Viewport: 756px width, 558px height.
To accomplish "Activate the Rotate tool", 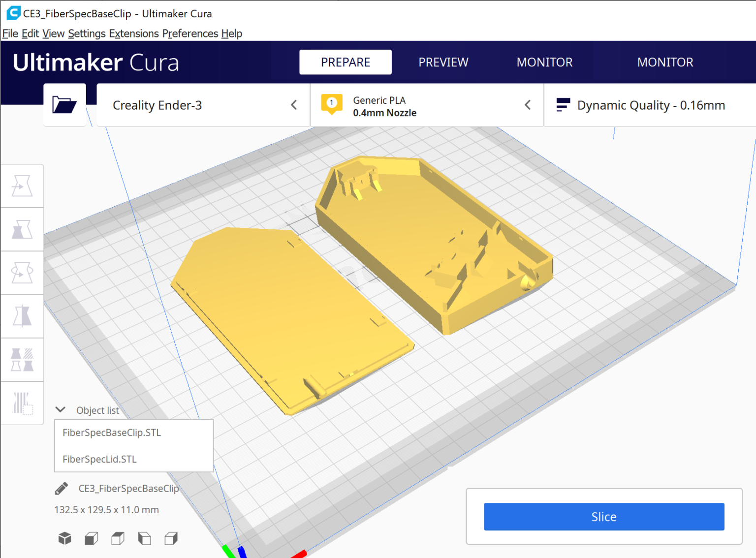I will (22, 273).
